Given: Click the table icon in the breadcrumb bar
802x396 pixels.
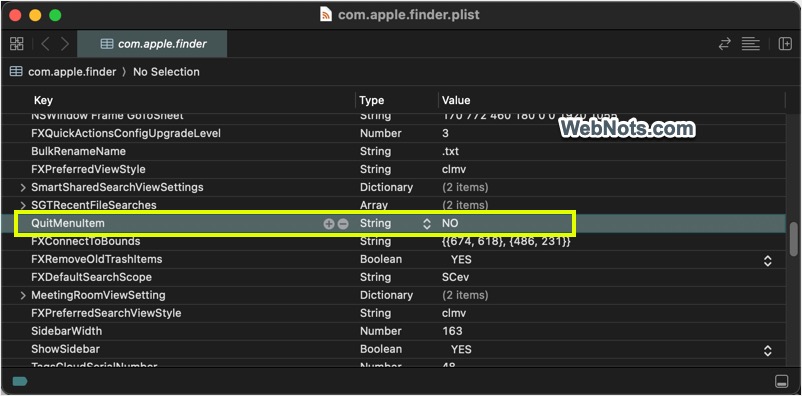Looking at the screenshot, I should [16, 72].
